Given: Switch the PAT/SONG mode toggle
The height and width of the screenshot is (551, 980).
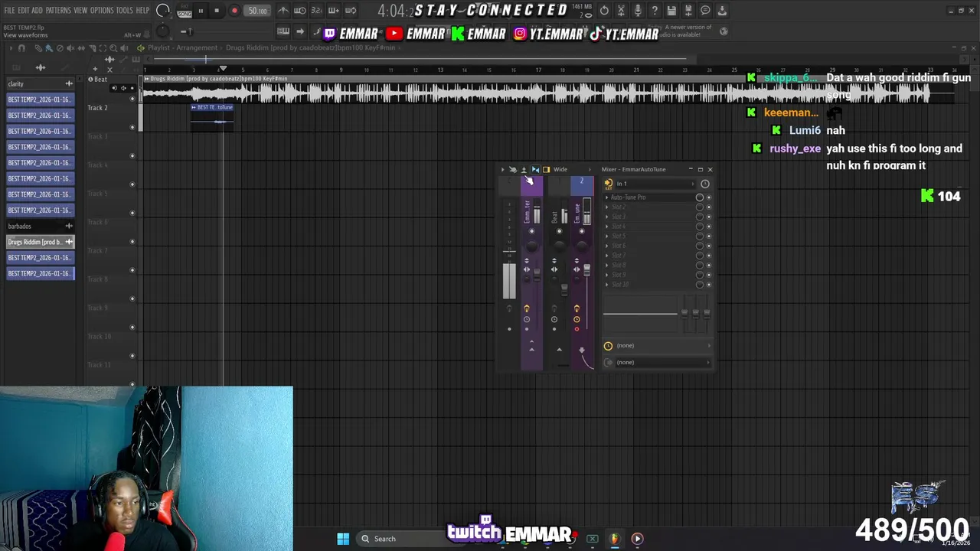Looking at the screenshot, I should [x=184, y=11].
